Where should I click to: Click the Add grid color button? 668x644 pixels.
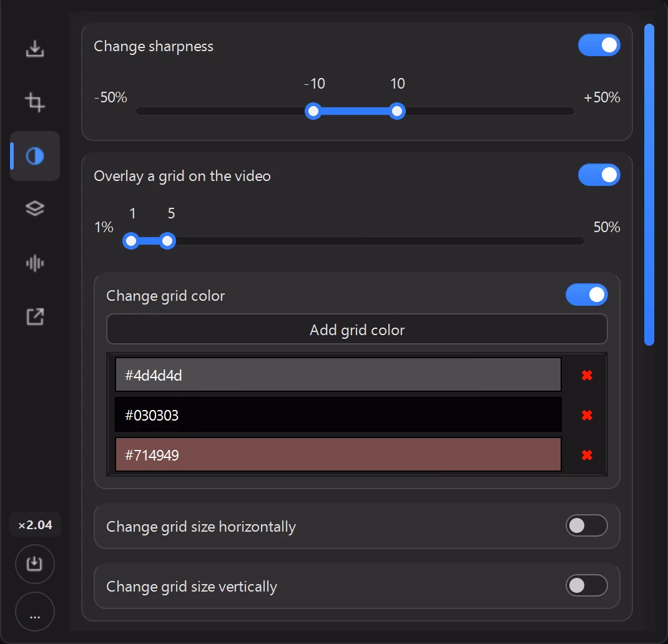(357, 329)
